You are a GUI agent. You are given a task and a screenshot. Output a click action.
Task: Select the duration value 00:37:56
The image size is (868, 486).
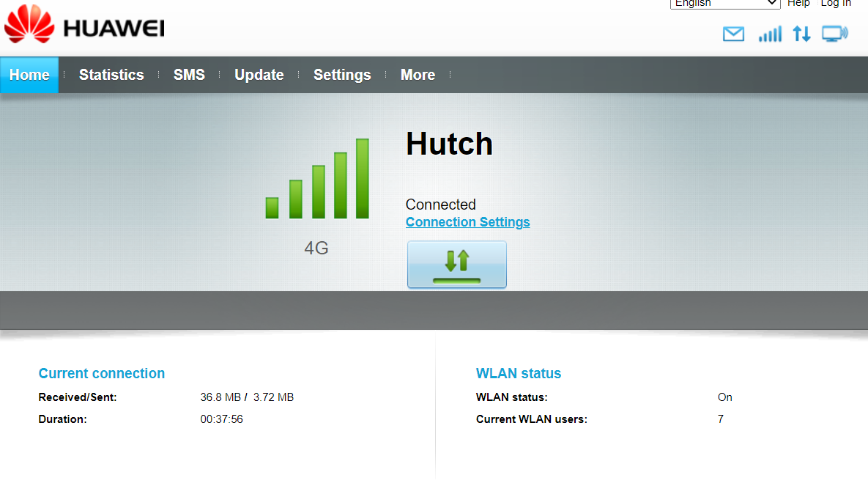click(x=221, y=419)
